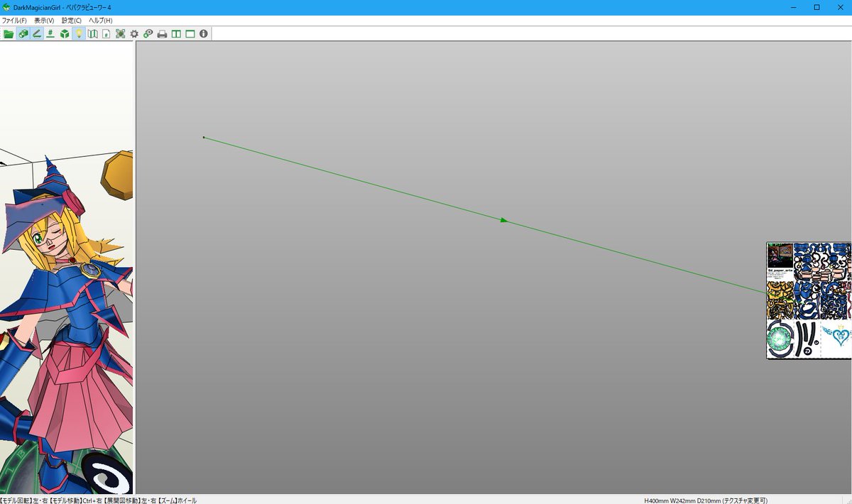Toggle the edge line display icon
This screenshot has height=504, width=852.
(36, 33)
